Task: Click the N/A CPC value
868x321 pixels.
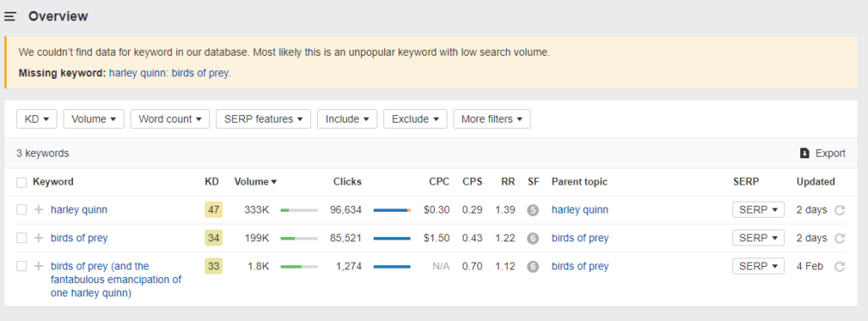Action: (x=441, y=266)
